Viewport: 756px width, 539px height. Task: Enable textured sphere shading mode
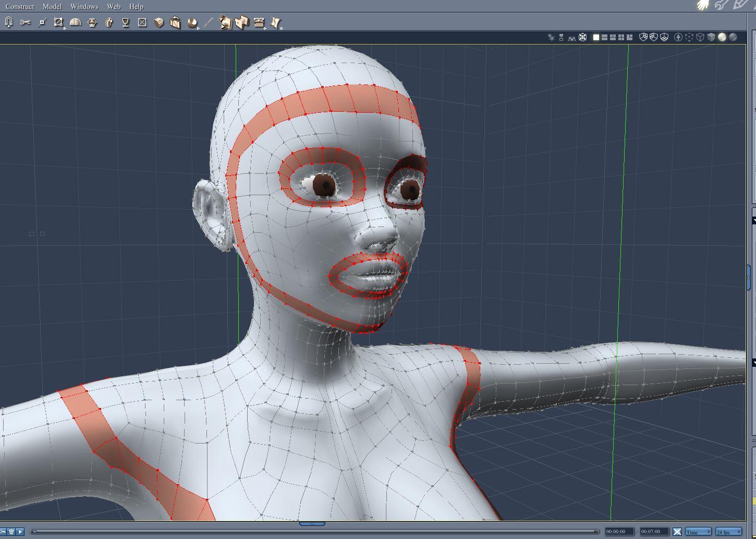(733, 37)
